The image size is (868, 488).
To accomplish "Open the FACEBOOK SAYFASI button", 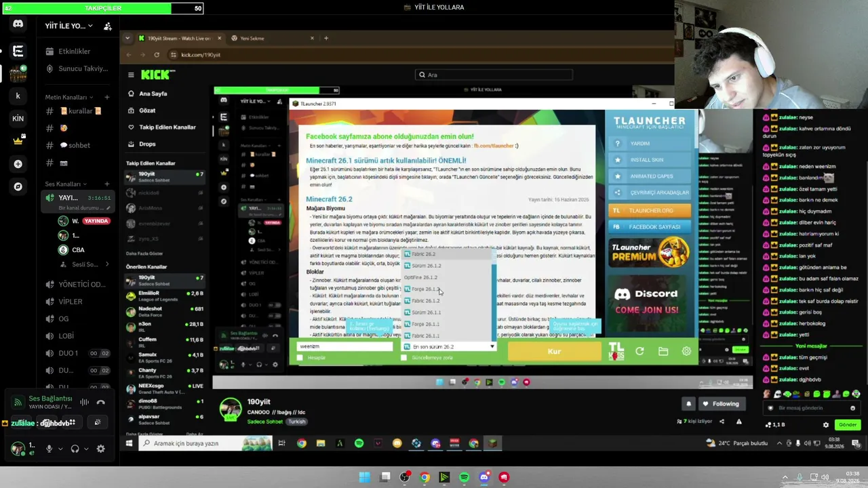I will (x=649, y=227).
